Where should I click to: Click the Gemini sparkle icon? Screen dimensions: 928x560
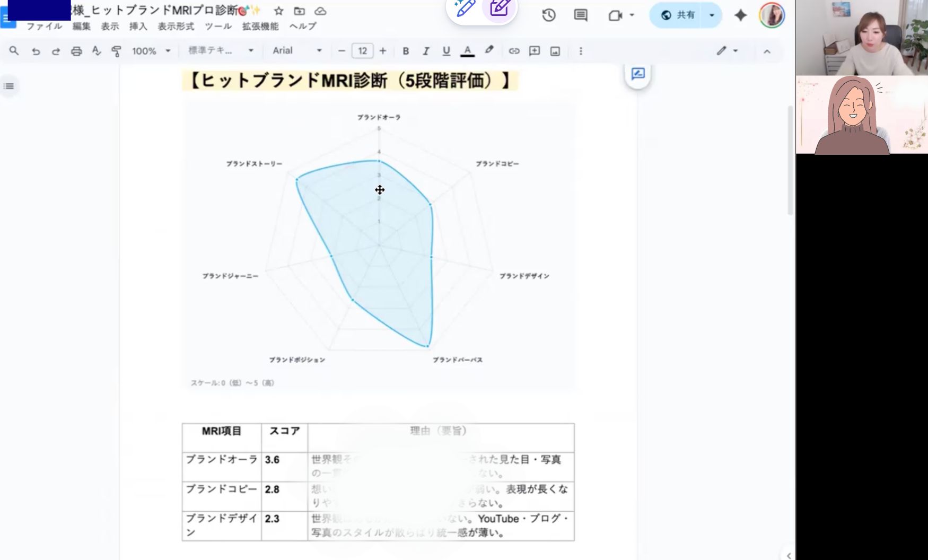[x=740, y=15]
